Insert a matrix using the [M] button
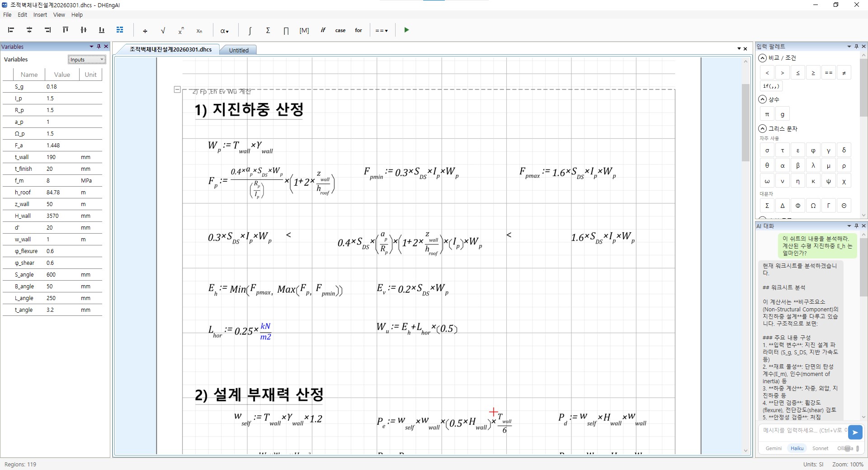The height and width of the screenshot is (470, 868). pos(304,30)
